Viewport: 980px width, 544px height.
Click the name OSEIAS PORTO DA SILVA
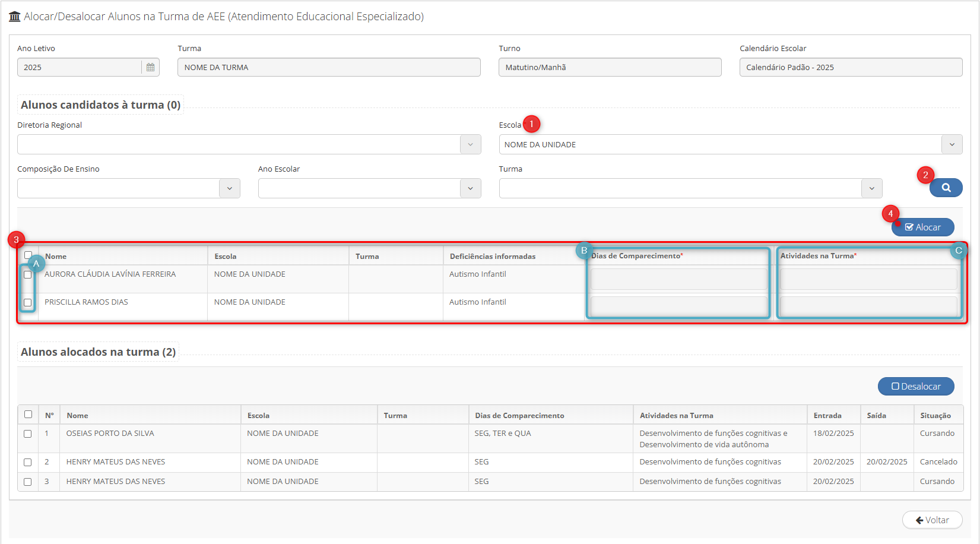coord(110,433)
